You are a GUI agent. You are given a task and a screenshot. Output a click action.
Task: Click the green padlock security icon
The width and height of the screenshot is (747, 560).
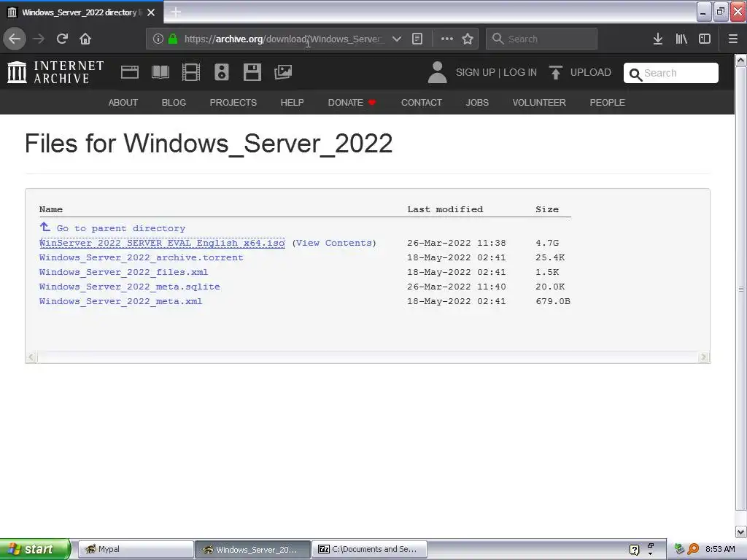(x=173, y=39)
